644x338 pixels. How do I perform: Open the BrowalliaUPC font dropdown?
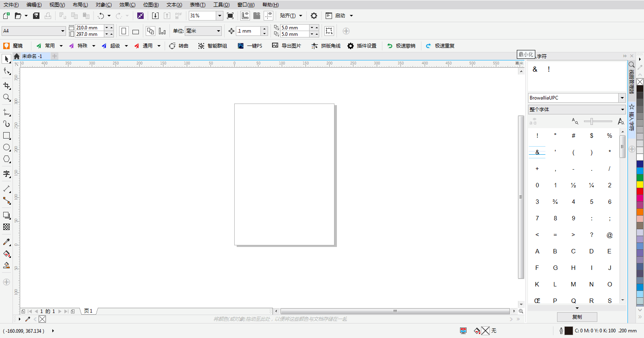(x=622, y=98)
